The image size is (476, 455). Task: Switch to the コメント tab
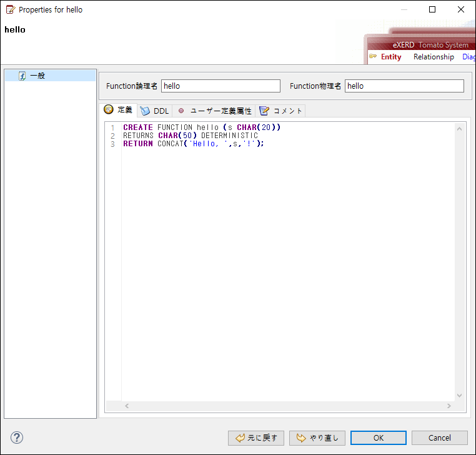(x=280, y=111)
